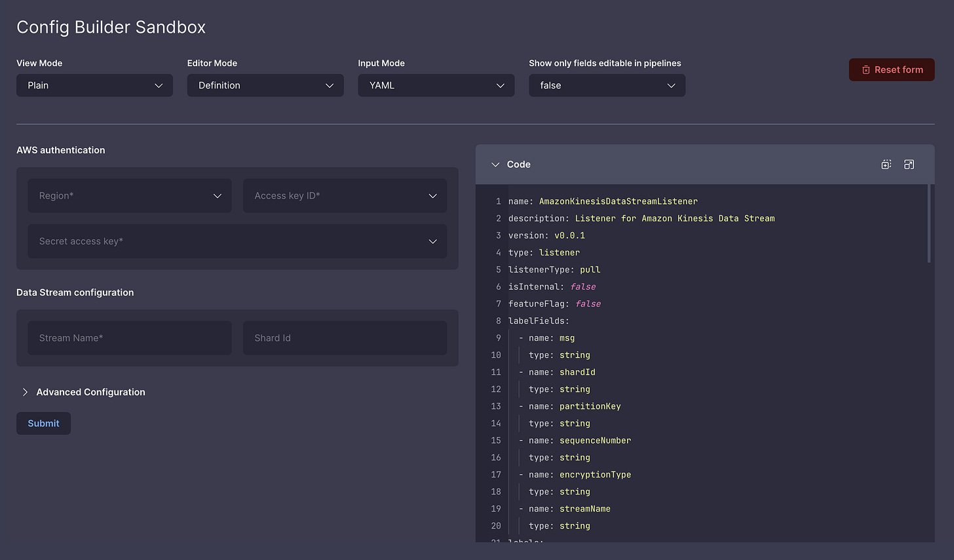
Task: Click the code editor vertical scrollbar
Action: (929, 224)
